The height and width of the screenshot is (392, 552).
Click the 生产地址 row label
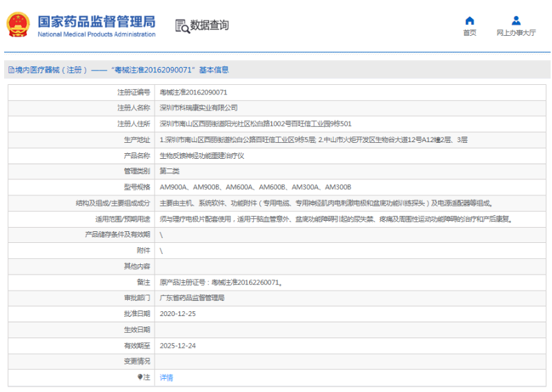pyautogui.click(x=137, y=140)
